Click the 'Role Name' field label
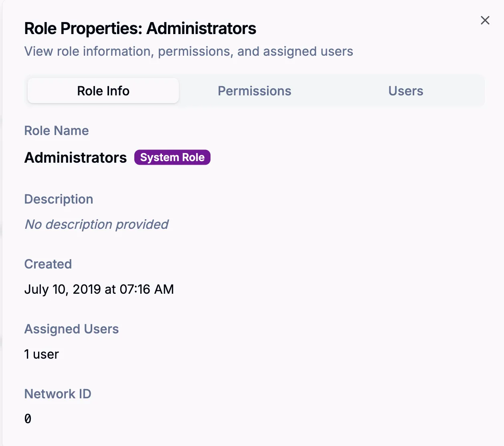Viewport: 504px width, 446px height. pyautogui.click(x=57, y=131)
